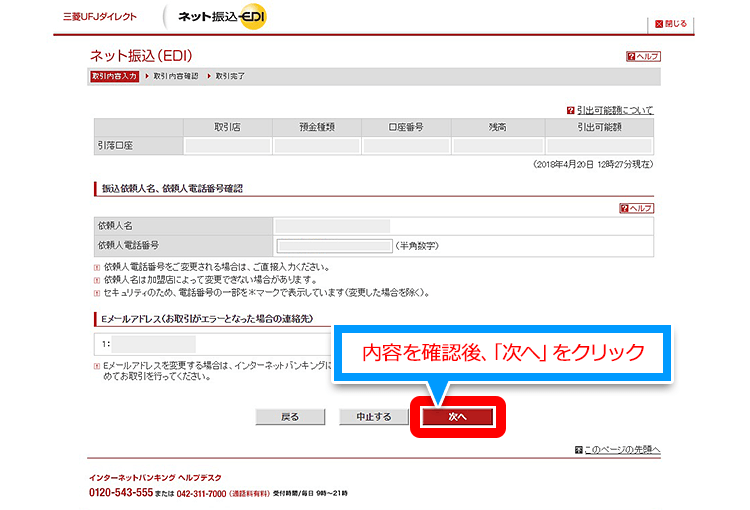
Task: Click the Eメールアドレス section heading
Action: tap(207, 319)
